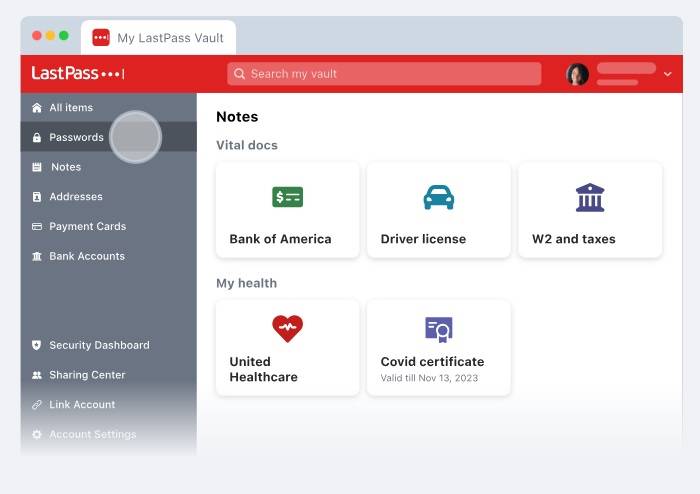This screenshot has height=494, width=700.
Task: Click the address book icon beside Addresses
Action: pyautogui.click(x=37, y=197)
